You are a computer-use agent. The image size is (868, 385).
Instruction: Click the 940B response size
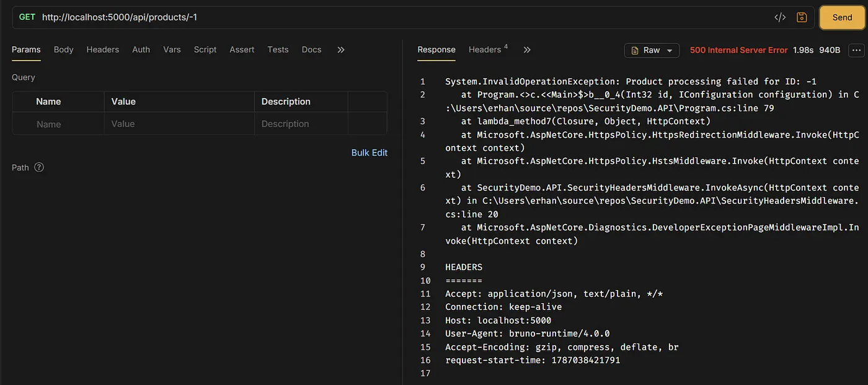(x=830, y=50)
